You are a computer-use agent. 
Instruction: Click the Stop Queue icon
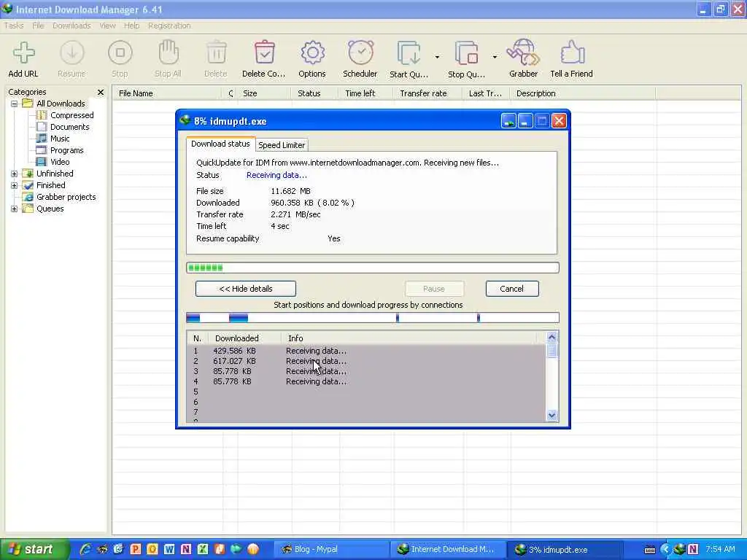[x=466, y=52]
